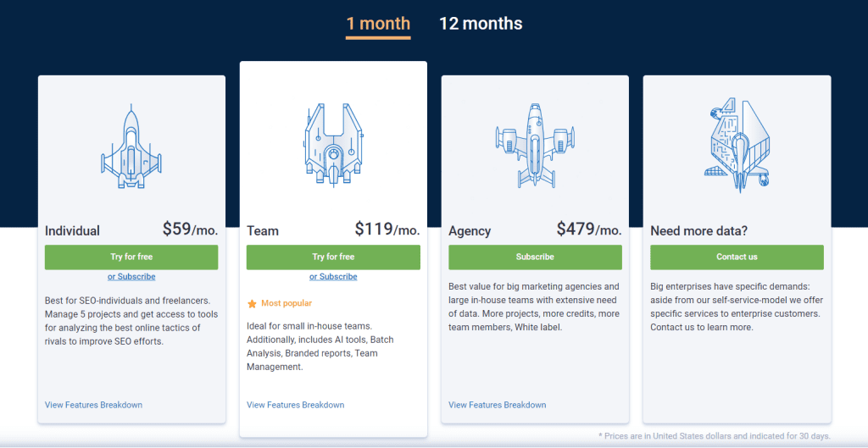The width and height of the screenshot is (868, 448).
Task: Switch to 1 month billing tab
Action: (378, 24)
